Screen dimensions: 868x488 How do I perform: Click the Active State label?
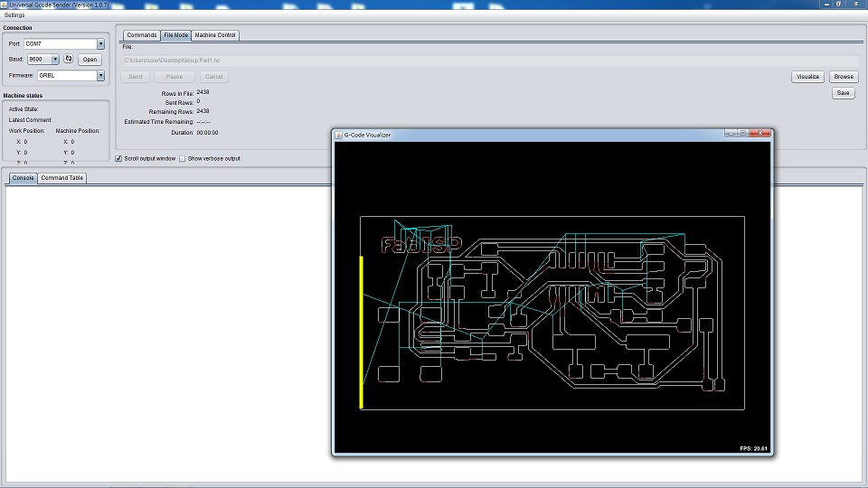coord(24,109)
